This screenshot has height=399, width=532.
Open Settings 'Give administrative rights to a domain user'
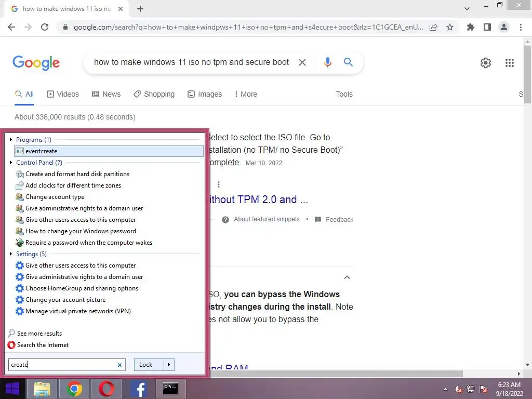coord(79,277)
